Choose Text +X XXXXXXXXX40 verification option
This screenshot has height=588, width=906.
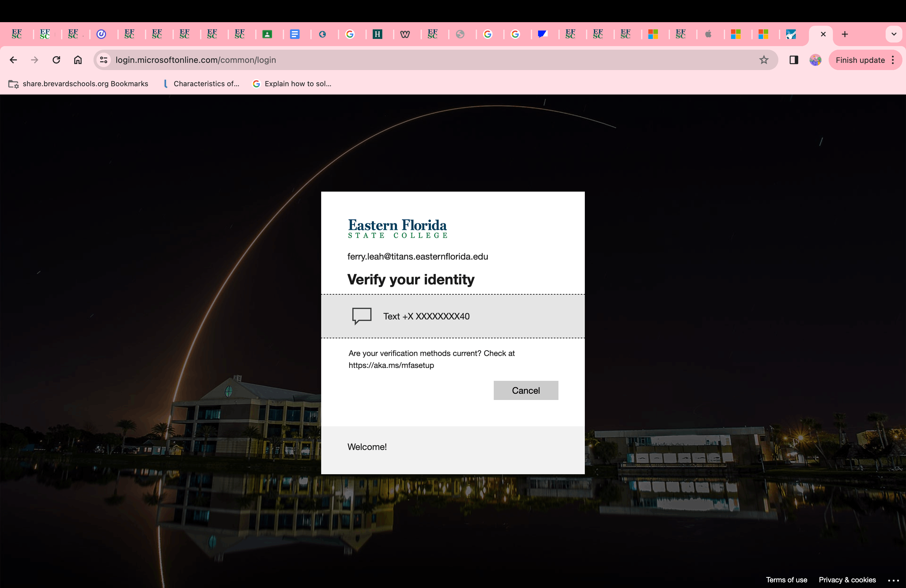(x=453, y=316)
